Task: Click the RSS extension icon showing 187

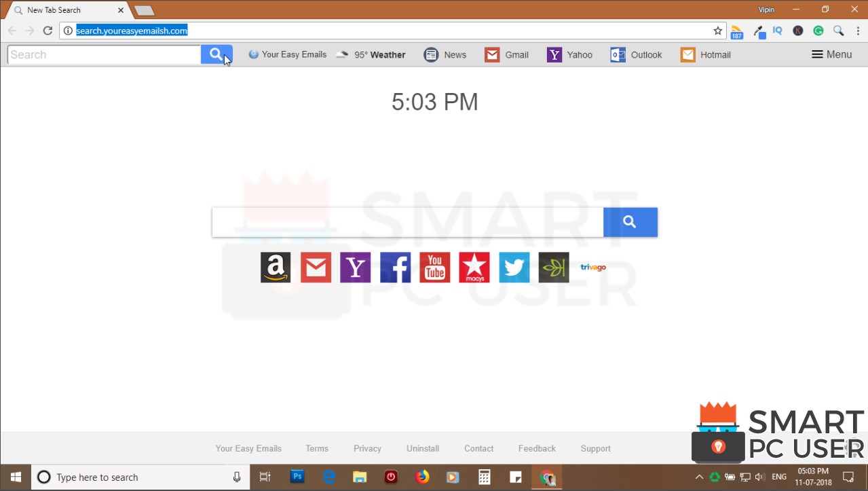Action: pyautogui.click(x=737, y=31)
